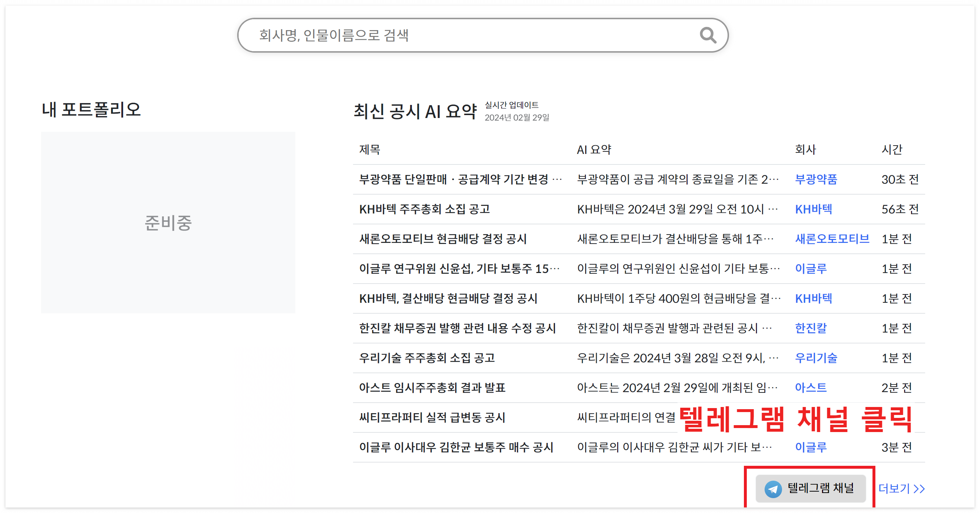Open the 부광약품 company link
This screenshot has width=980, height=513.
[816, 179]
